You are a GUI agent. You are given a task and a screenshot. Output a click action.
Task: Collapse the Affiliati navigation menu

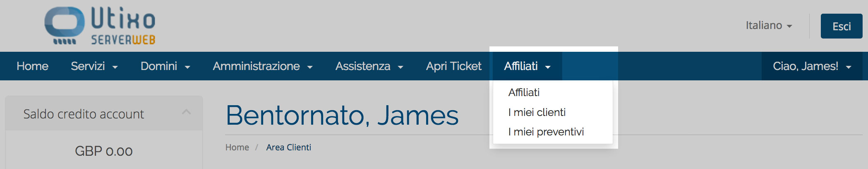pos(527,66)
